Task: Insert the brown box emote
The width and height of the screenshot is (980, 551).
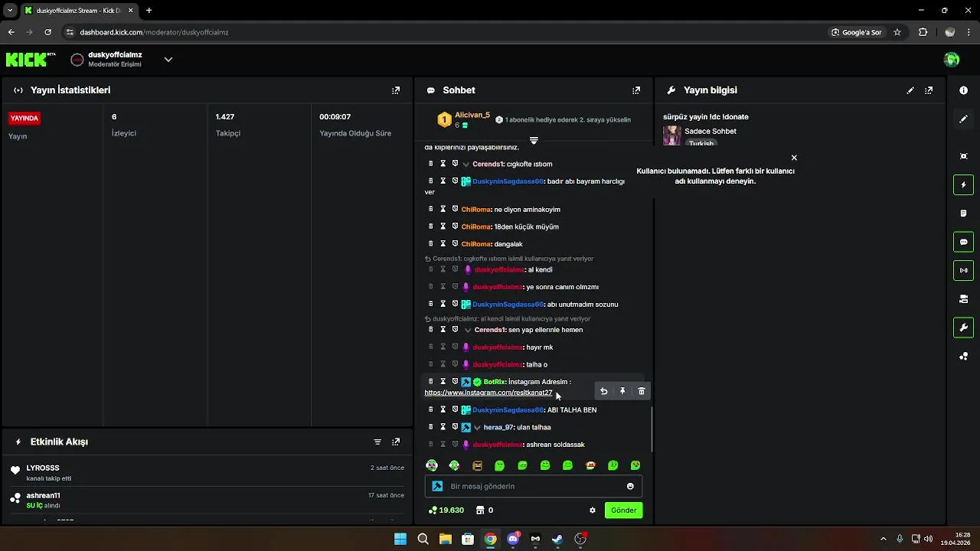Action: [x=477, y=465]
